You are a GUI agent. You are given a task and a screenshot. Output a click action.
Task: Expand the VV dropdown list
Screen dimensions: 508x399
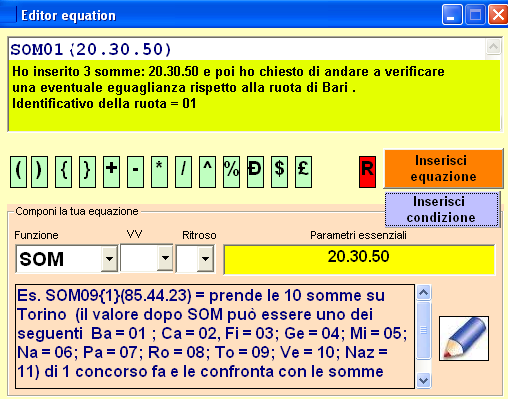165,258
